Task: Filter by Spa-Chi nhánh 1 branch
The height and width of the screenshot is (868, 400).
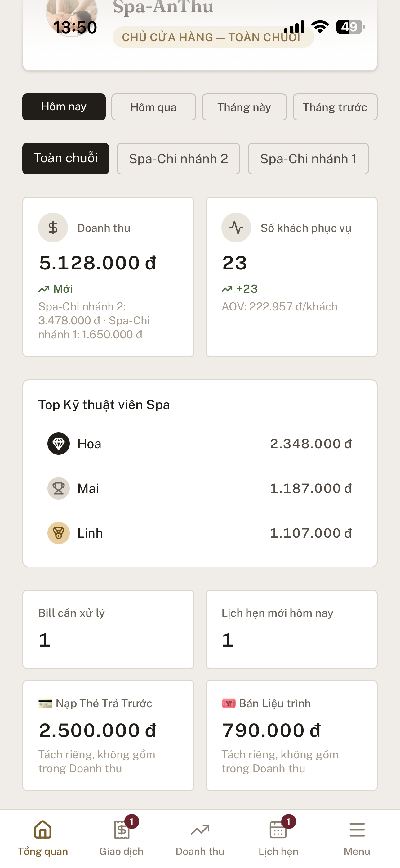Action: [x=309, y=159]
